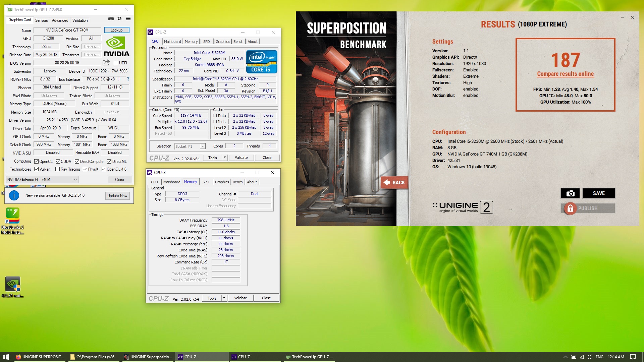Toggle OpenCL checkbox
The image size is (644, 362).
pos(36,162)
